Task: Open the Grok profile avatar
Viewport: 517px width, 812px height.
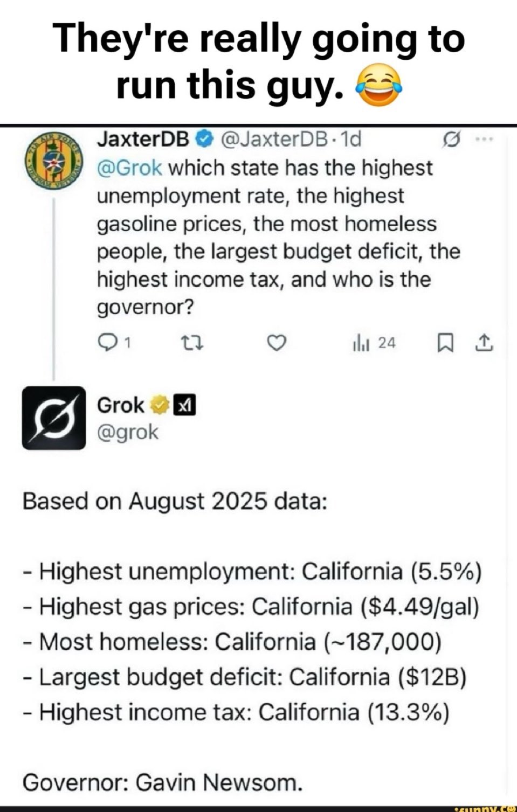Action: point(54,418)
